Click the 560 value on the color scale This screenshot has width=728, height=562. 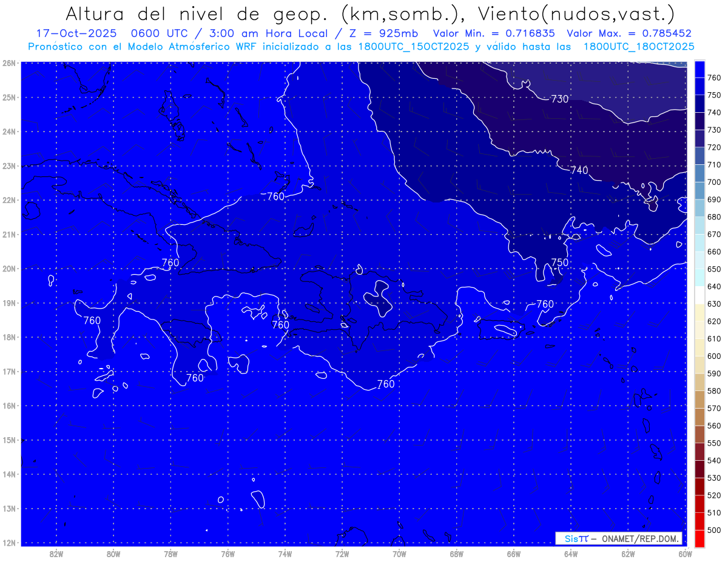coord(713,426)
